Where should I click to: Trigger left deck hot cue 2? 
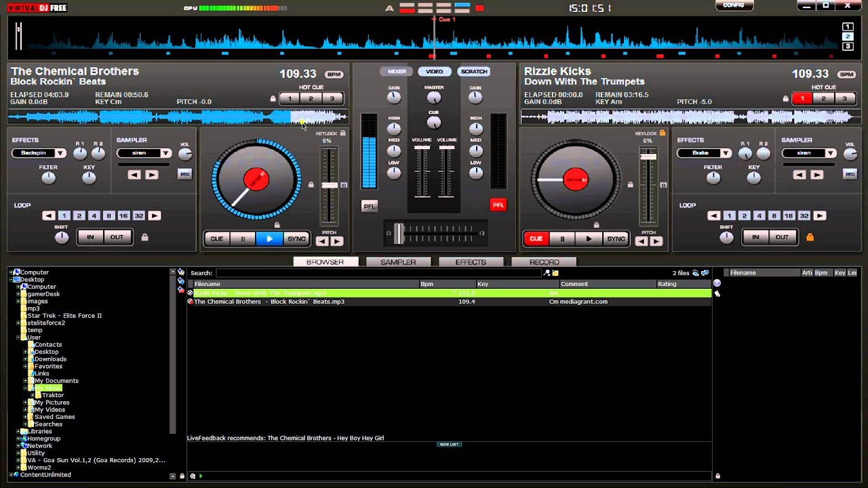[311, 99]
